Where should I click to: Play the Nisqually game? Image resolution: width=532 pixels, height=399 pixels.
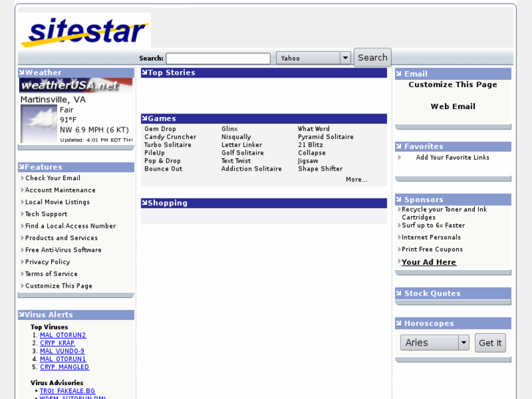coord(236,137)
